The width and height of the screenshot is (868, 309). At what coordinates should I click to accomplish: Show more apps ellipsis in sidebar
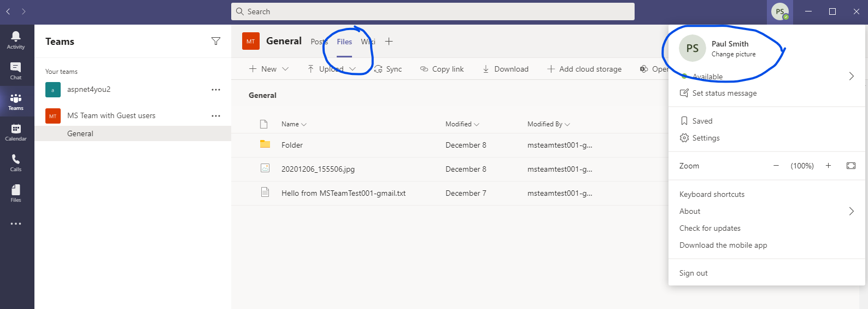coord(16,224)
